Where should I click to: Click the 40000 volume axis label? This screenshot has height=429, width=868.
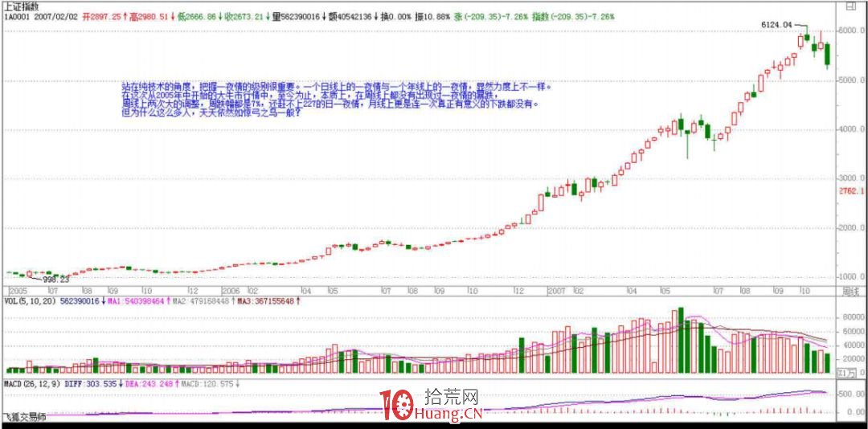click(x=854, y=346)
